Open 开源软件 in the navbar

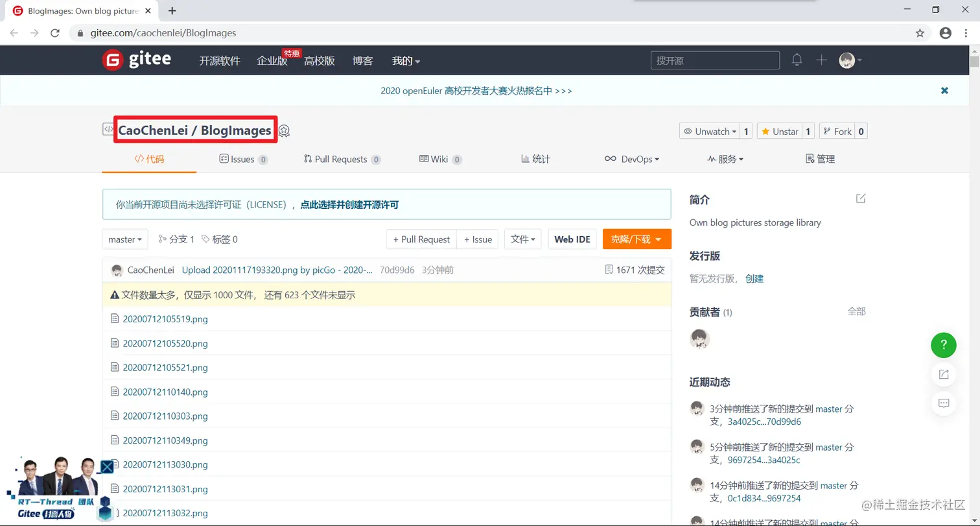(220, 61)
